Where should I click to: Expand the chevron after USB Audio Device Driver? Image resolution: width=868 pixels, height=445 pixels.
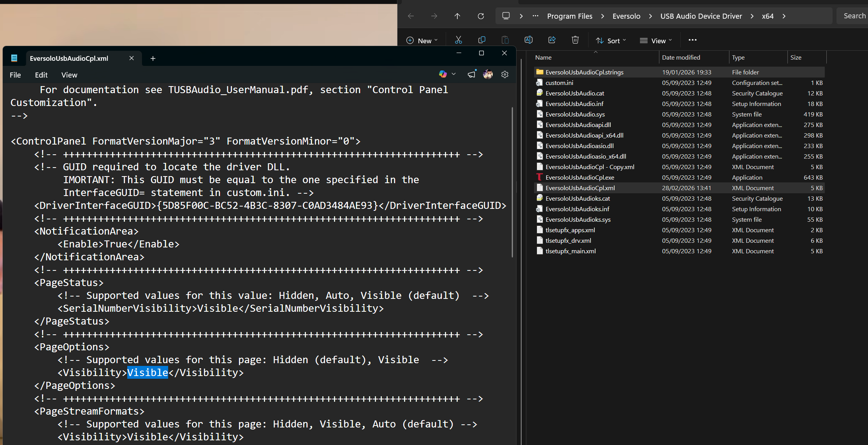pos(752,16)
